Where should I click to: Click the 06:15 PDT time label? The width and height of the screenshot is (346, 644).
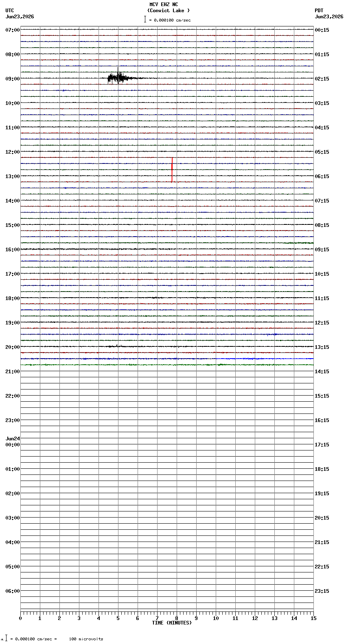322,176
